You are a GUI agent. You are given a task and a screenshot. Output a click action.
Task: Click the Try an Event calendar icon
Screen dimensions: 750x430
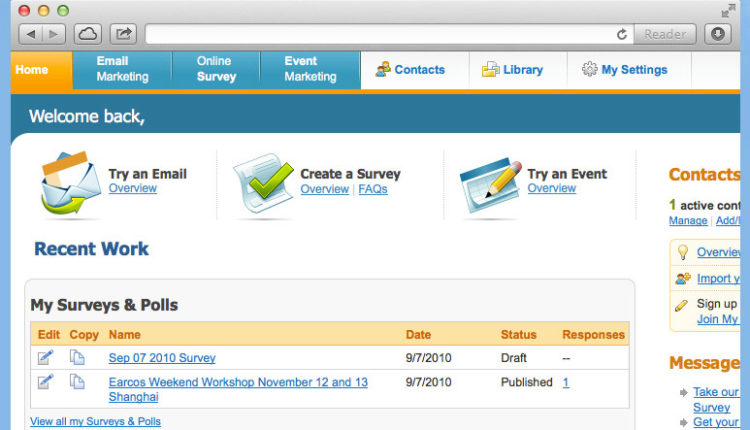coord(490,183)
